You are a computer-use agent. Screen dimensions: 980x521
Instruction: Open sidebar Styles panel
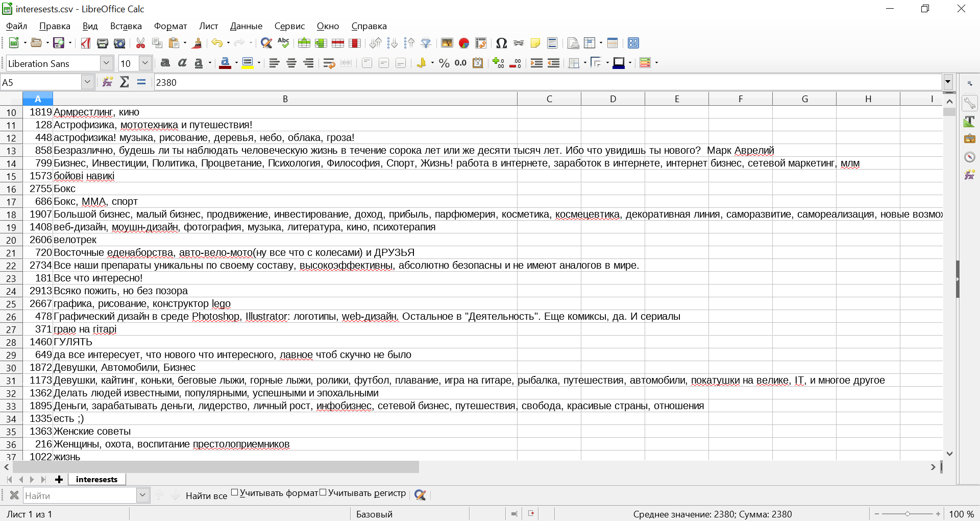pyautogui.click(x=970, y=122)
